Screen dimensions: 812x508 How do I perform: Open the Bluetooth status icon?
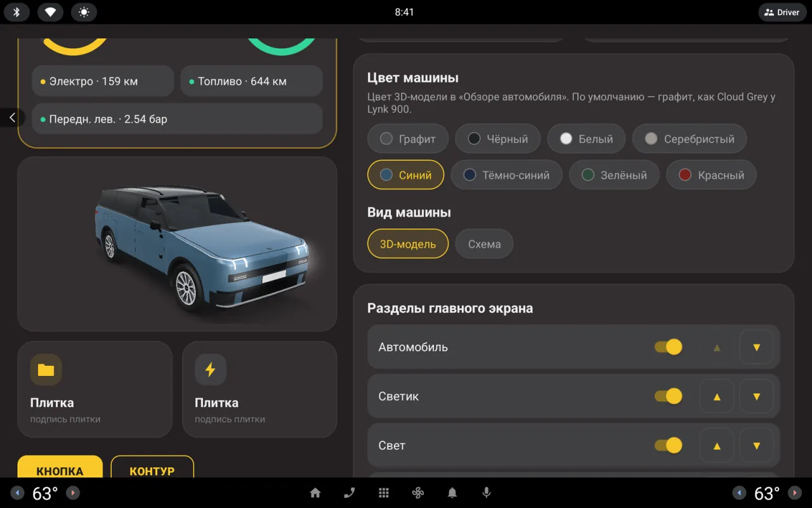click(x=17, y=12)
